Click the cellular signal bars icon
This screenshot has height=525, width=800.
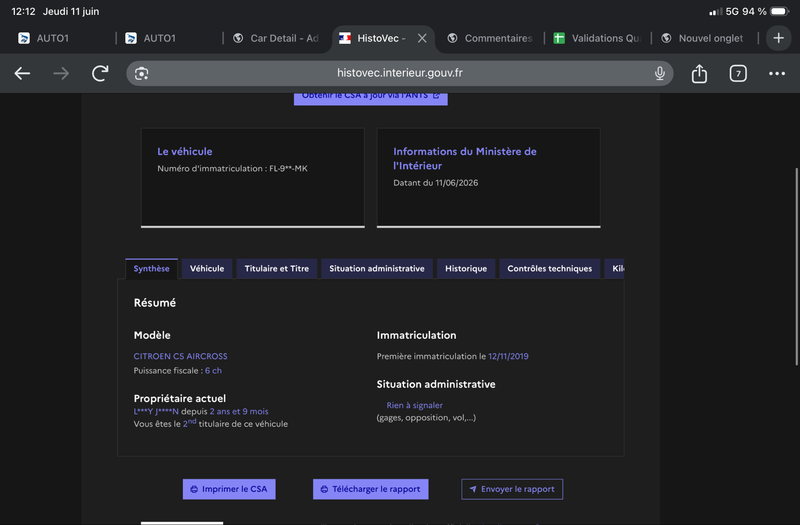click(715, 11)
